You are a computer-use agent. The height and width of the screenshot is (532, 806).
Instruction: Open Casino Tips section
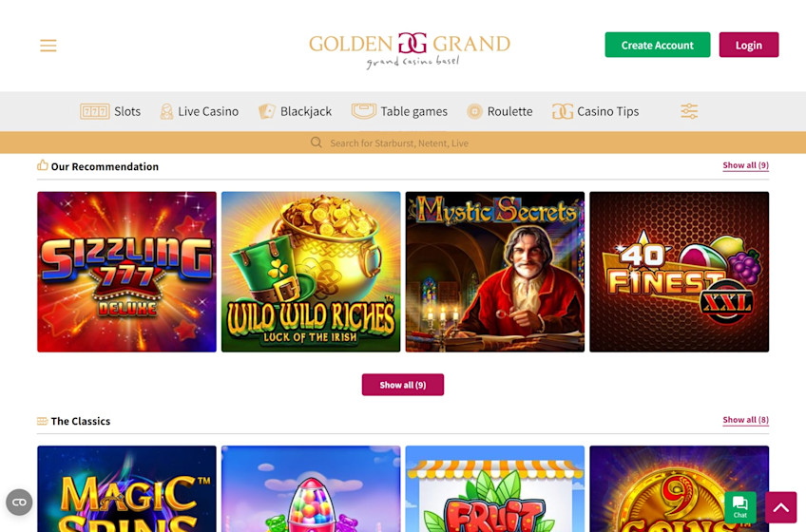coord(595,111)
